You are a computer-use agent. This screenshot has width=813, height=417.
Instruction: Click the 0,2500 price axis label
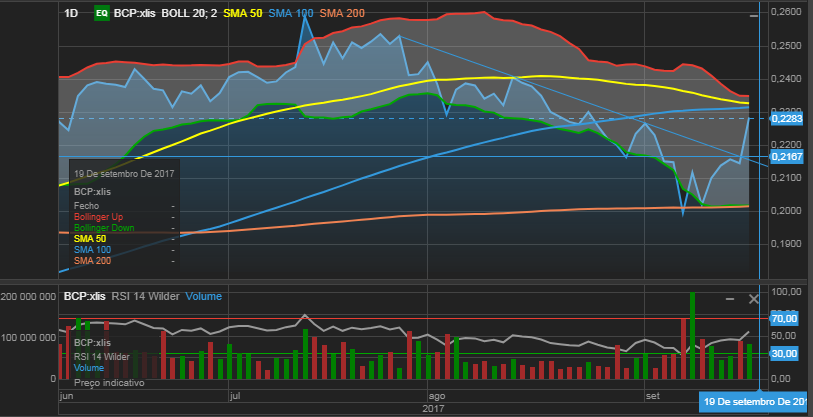click(x=786, y=46)
